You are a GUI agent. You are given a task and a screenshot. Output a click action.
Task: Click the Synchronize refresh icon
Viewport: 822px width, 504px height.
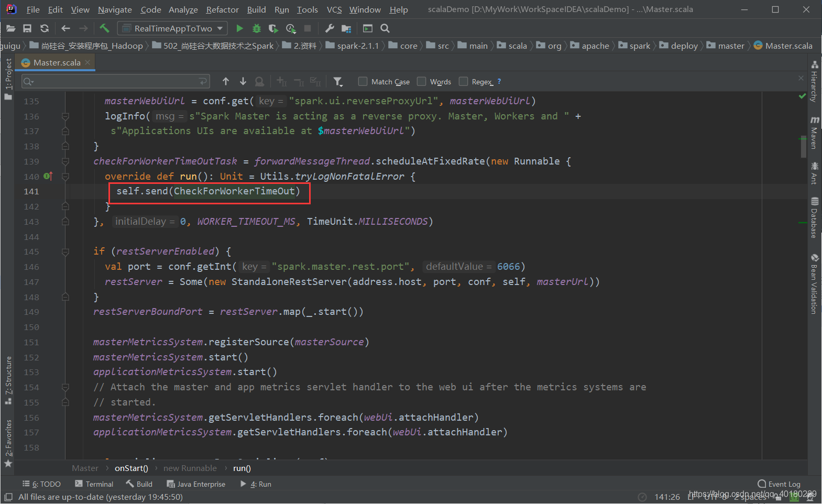[45, 28]
